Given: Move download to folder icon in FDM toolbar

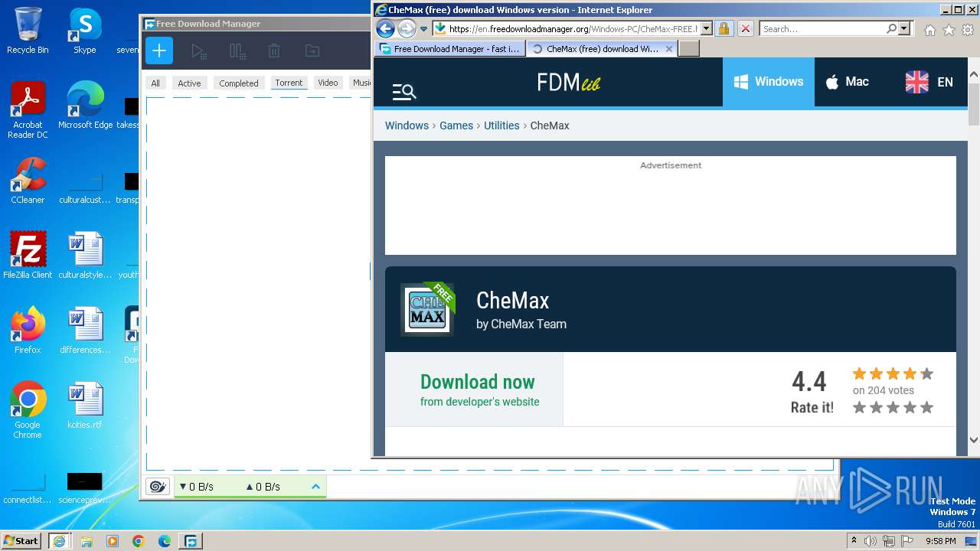Looking at the screenshot, I should [312, 51].
